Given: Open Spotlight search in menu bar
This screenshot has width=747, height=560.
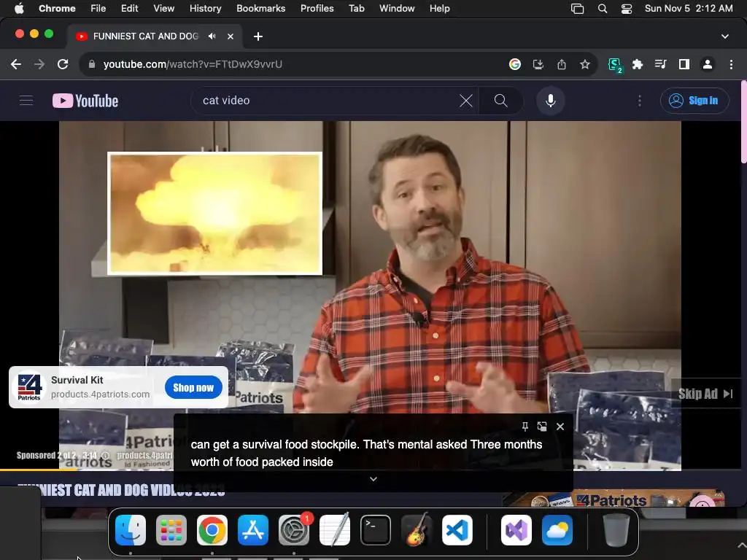Looking at the screenshot, I should (x=603, y=8).
